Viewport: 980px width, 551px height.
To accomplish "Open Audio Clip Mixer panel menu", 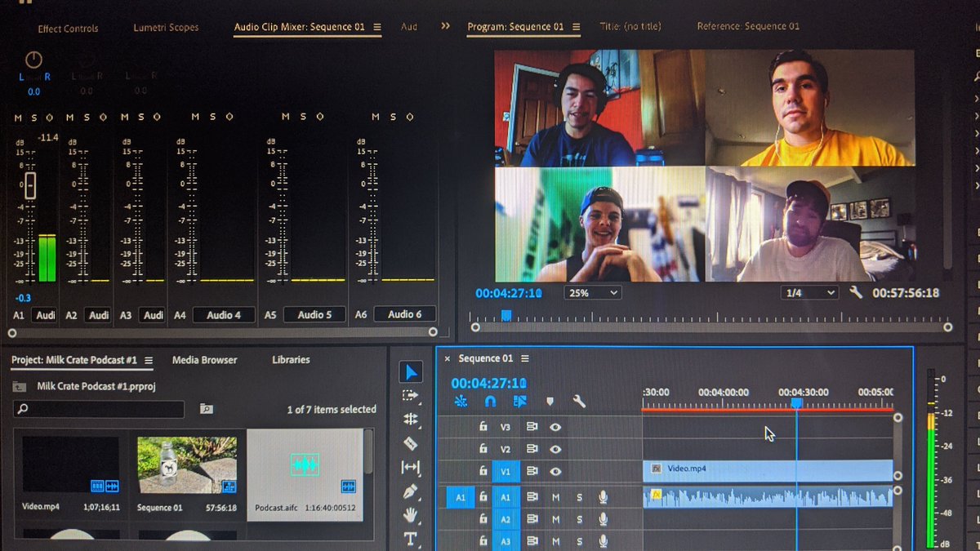I will click(x=377, y=27).
